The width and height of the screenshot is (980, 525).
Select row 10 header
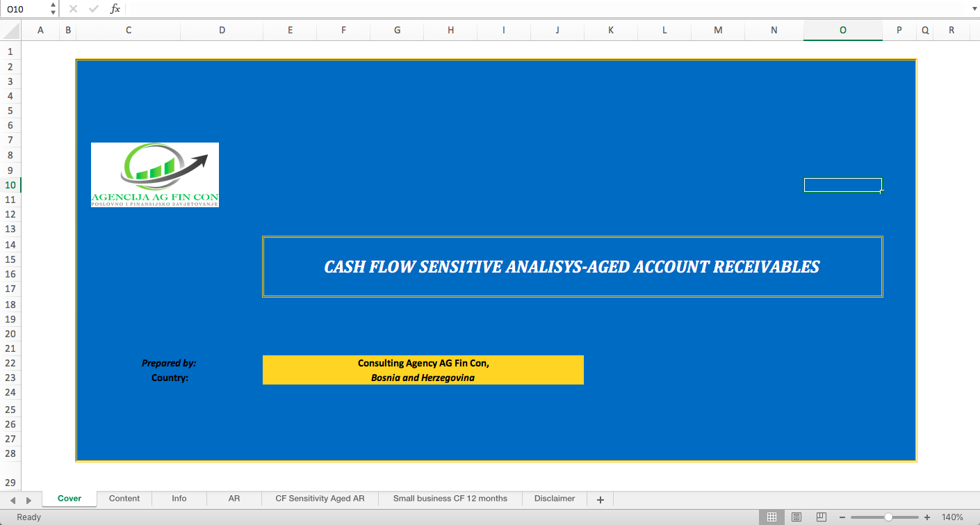[x=10, y=185]
